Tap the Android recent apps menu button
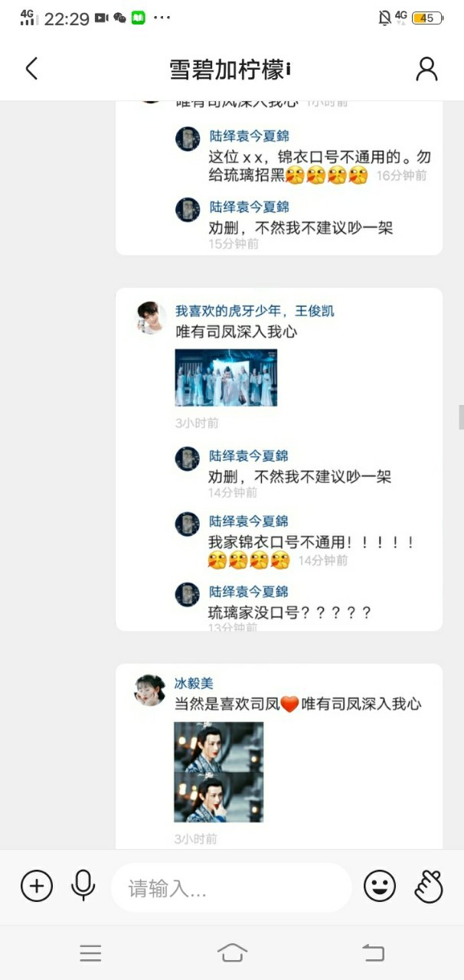This screenshot has width=464, height=980. [90, 952]
